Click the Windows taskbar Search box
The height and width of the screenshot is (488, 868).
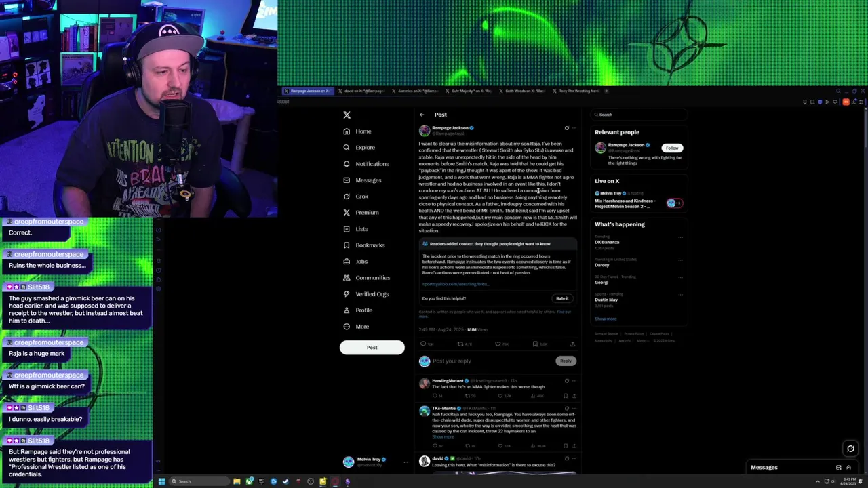pyautogui.click(x=199, y=481)
